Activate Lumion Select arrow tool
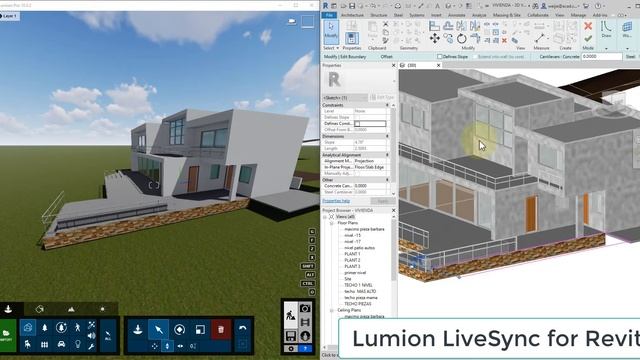This screenshot has height=360, width=640. pos(158,329)
